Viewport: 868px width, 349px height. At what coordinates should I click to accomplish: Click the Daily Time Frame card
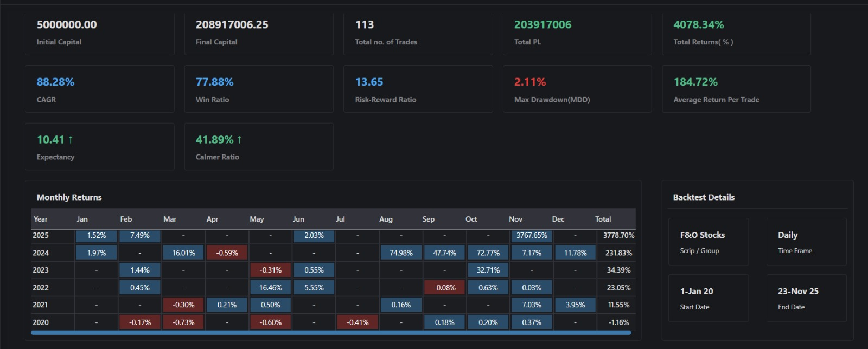[806, 242]
